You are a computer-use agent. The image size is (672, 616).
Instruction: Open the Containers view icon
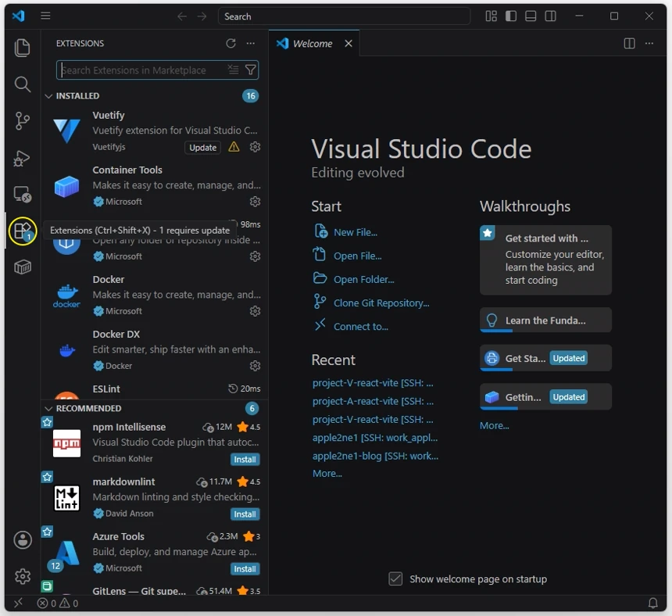[x=23, y=267]
